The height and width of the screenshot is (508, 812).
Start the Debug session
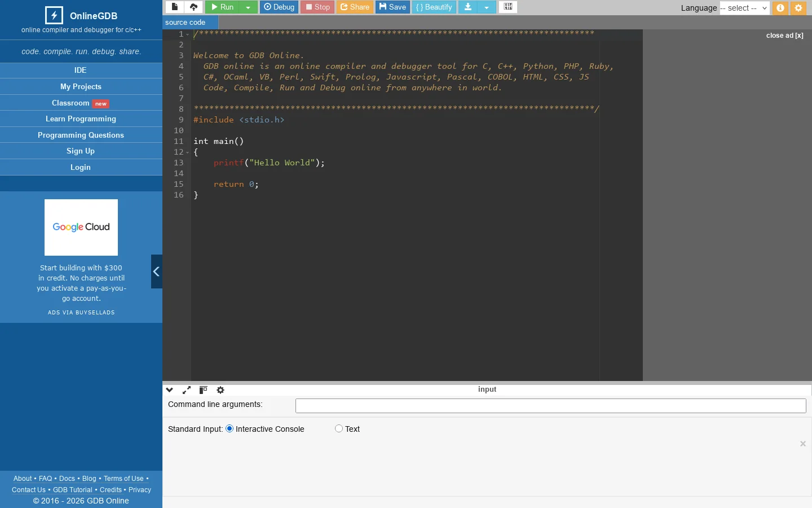click(279, 7)
